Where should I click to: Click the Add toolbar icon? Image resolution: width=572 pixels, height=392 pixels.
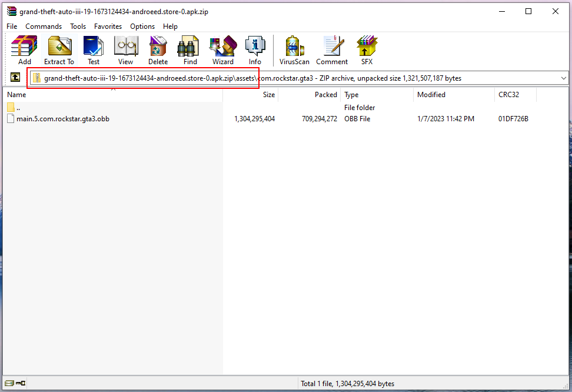[x=25, y=51]
